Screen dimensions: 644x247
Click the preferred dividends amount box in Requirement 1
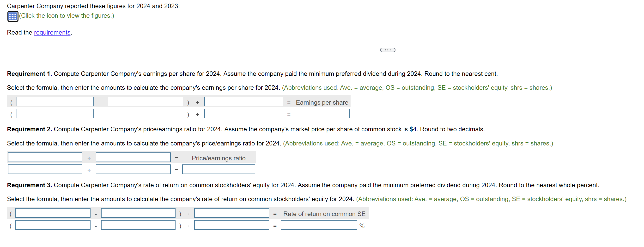click(145, 114)
